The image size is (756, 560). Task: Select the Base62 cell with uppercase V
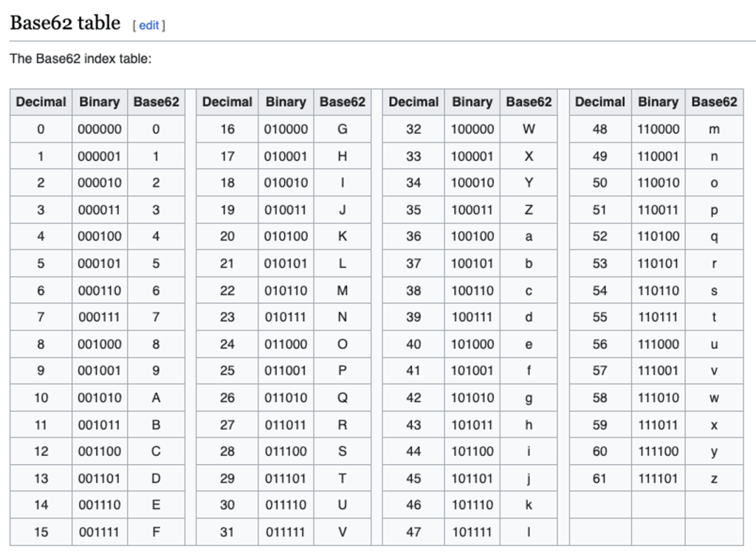(343, 532)
